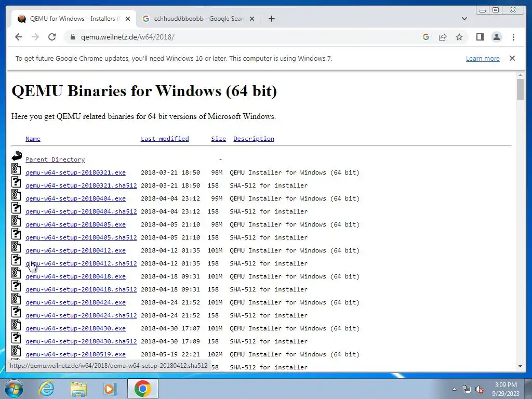Image resolution: width=532 pixels, height=399 pixels.
Task: Share this page icon
Action: (x=443, y=37)
